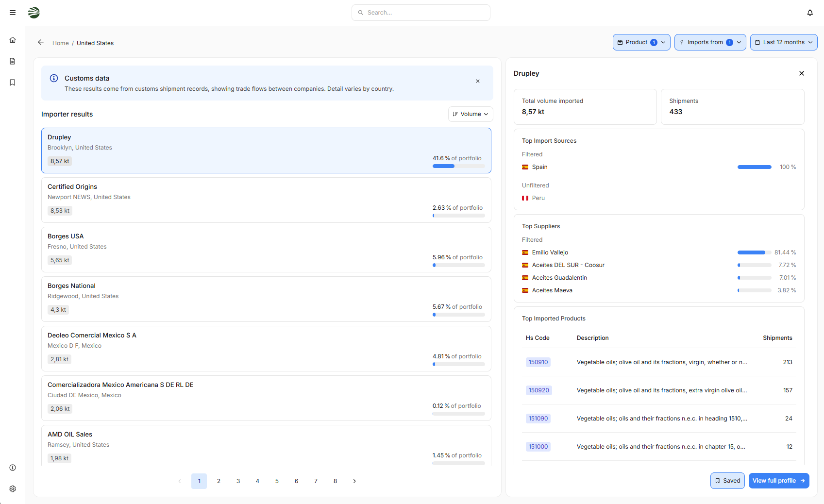
Task: Click the Shipments 433 stat card
Action: (732, 107)
